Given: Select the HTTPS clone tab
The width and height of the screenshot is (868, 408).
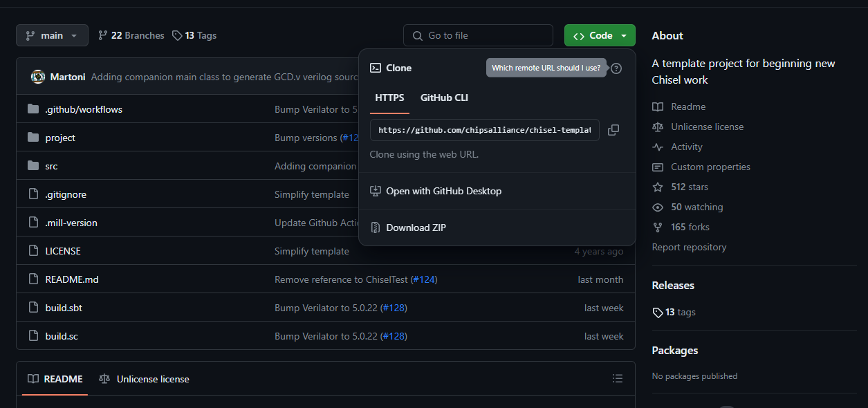Looking at the screenshot, I should tap(389, 98).
